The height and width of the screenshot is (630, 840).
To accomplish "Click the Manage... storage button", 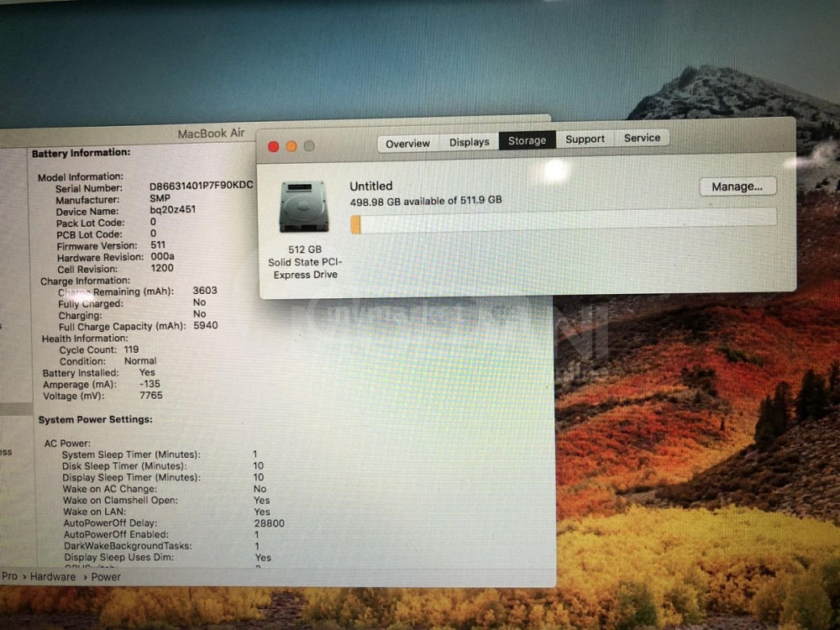I will (737, 186).
